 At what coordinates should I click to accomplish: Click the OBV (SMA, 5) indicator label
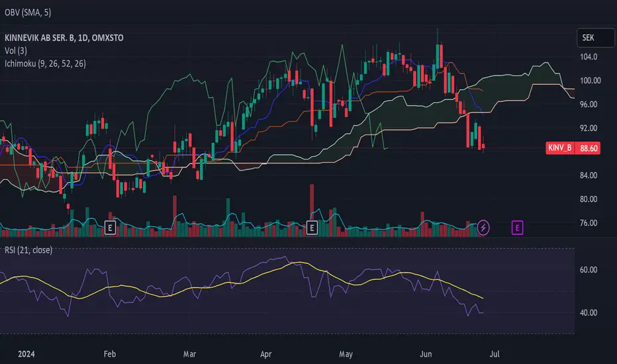tap(28, 13)
